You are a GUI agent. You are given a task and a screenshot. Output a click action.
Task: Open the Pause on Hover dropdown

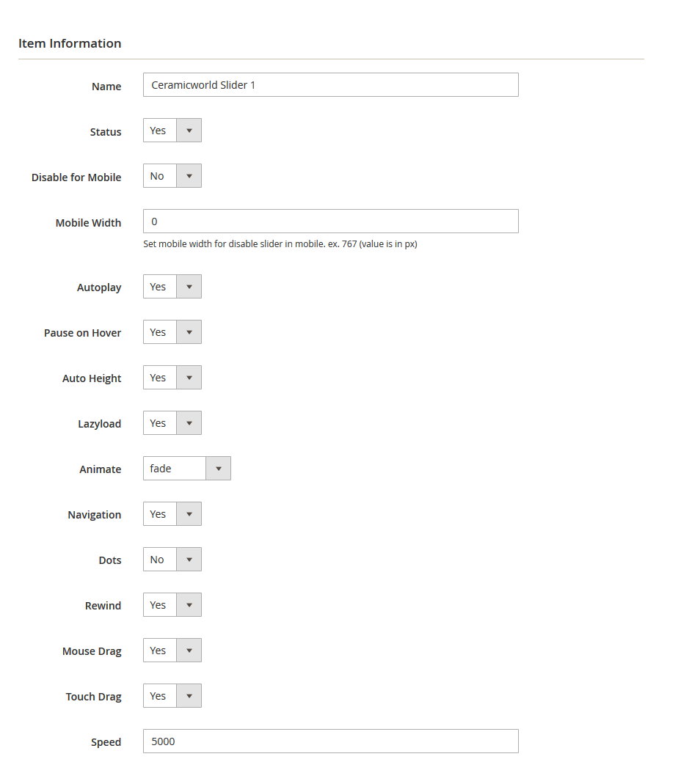[x=172, y=332]
